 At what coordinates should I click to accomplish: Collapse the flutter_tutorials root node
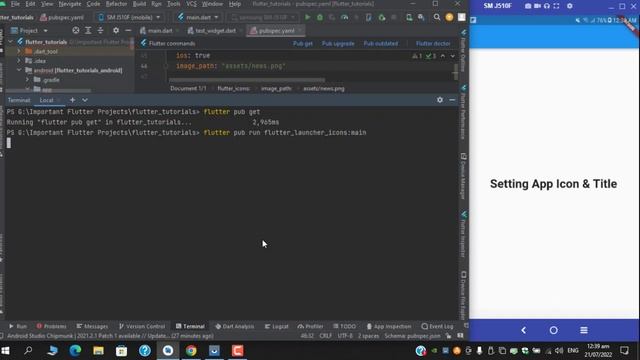11,42
